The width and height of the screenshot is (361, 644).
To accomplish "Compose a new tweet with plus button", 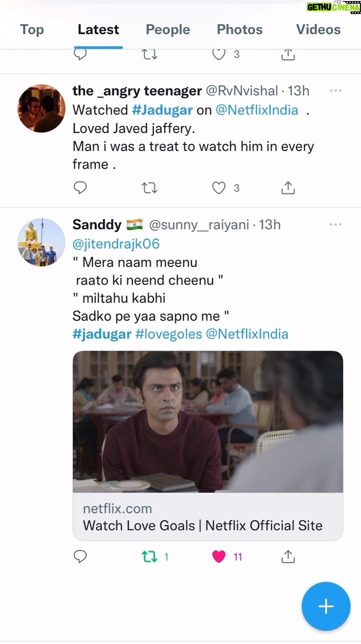I will [x=326, y=606].
